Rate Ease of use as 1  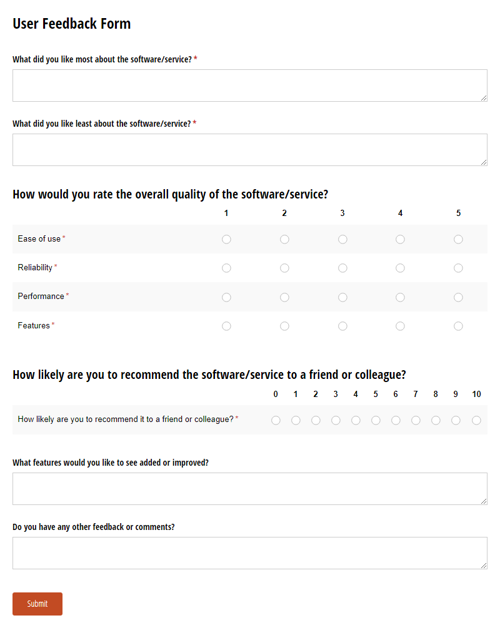pyautogui.click(x=226, y=239)
